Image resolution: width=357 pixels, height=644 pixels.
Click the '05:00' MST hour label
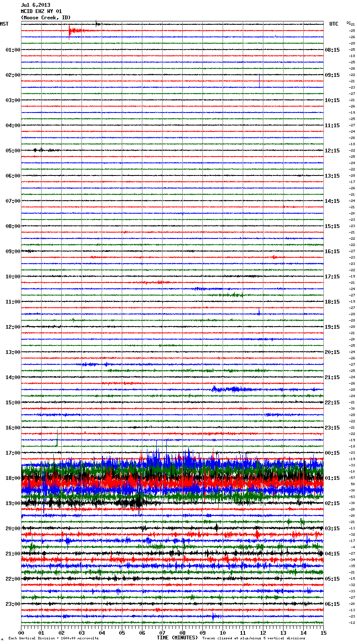click(x=13, y=151)
